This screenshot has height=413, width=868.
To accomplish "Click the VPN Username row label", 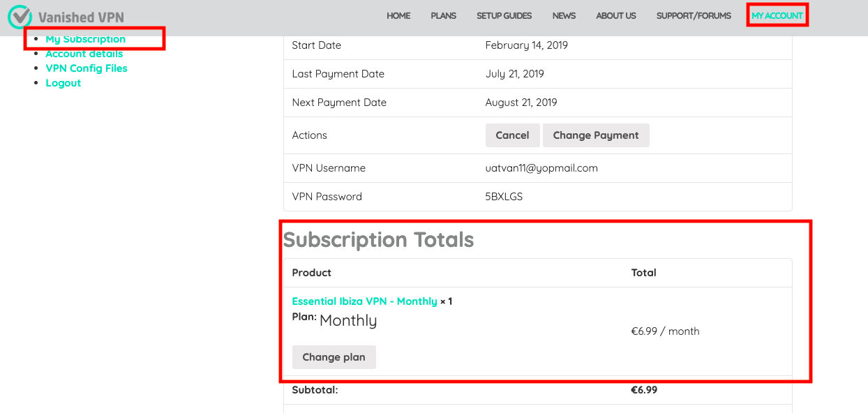I will tap(329, 168).
